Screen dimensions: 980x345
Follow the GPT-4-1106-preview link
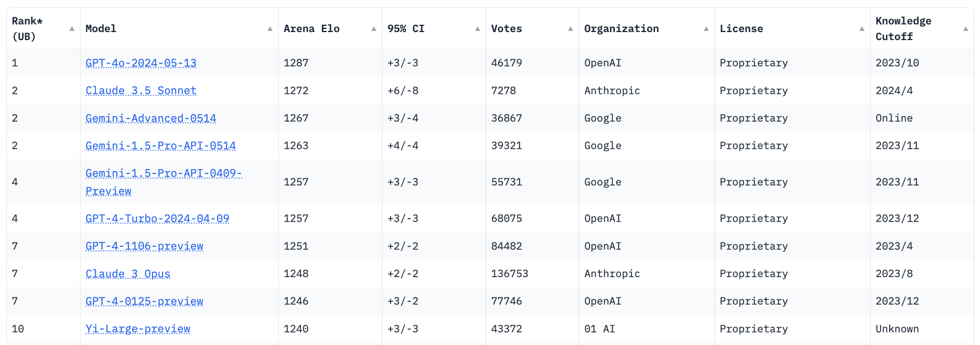pos(145,246)
